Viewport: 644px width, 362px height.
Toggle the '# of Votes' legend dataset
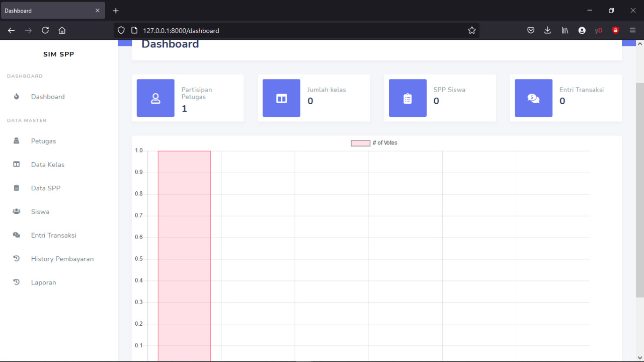[374, 143]
